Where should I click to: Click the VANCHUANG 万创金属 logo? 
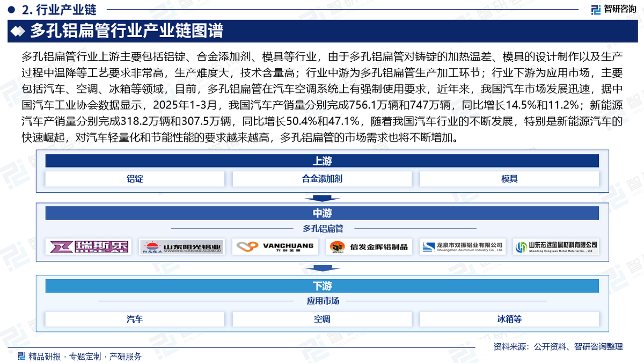point(275,246)
